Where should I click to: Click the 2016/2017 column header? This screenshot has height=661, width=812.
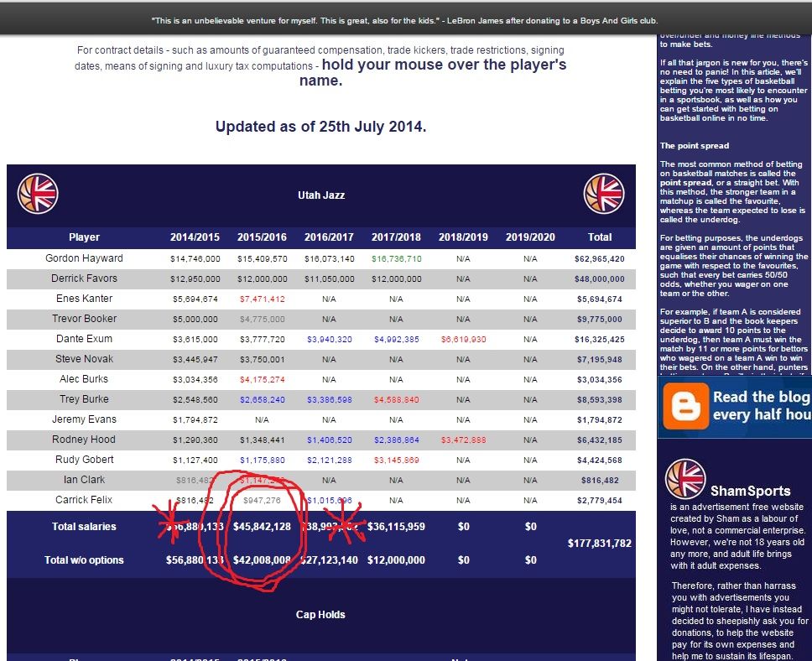329,237
